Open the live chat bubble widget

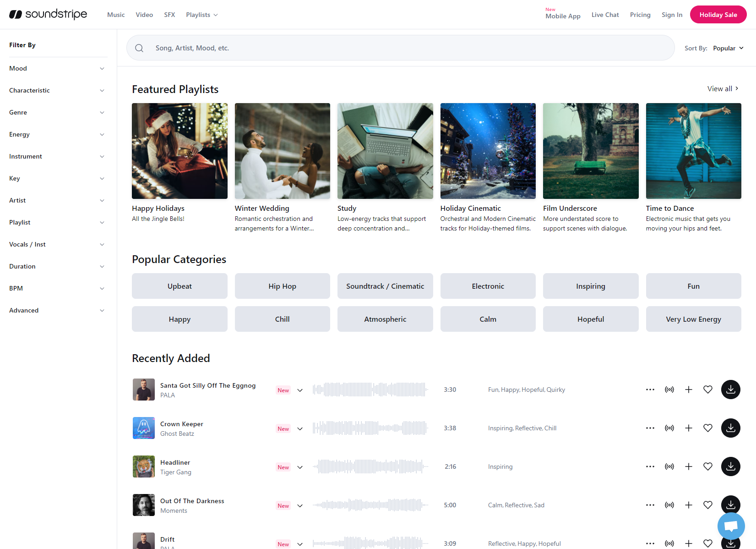pyautogui.click(x=731, y=526)
